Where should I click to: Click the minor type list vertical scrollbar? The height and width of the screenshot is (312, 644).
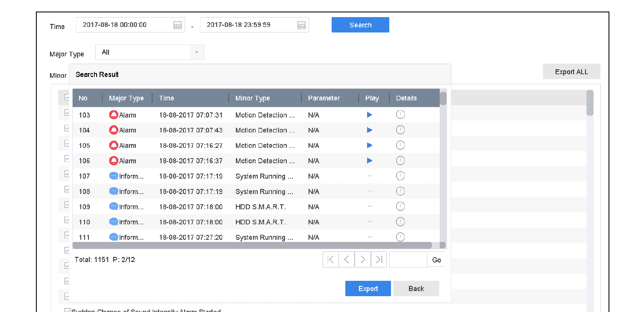(590, 103)
